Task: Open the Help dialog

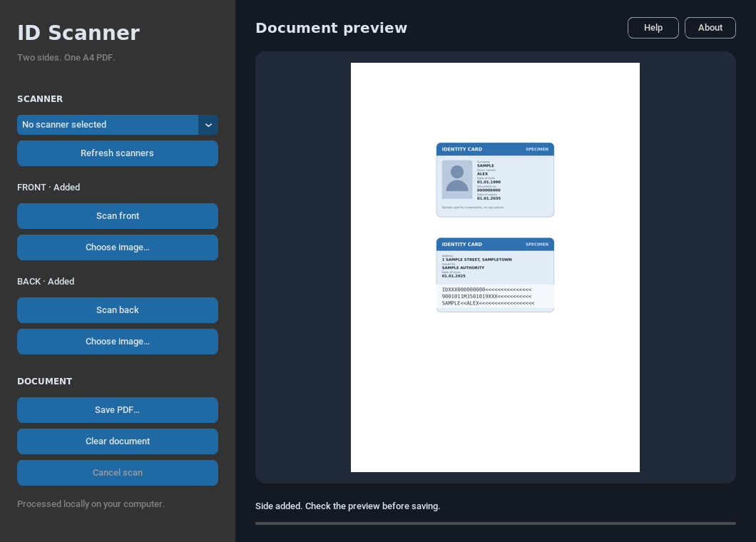Action: click(x=653, y=28)
